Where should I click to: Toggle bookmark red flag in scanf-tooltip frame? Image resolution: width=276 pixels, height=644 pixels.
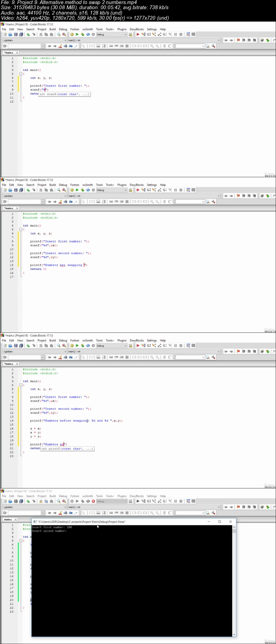click(238, 40)
